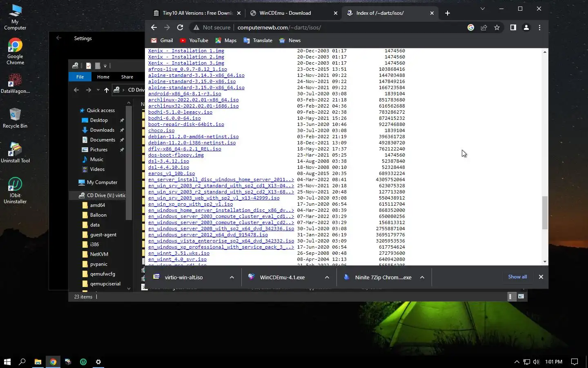This screenshot has height=368, width=588.
Task: Switch to details view in Explorer
Action: point(511,296)
